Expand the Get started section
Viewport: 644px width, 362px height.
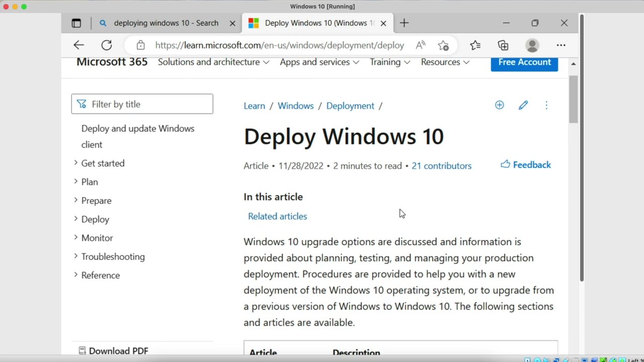pos(103,163)
